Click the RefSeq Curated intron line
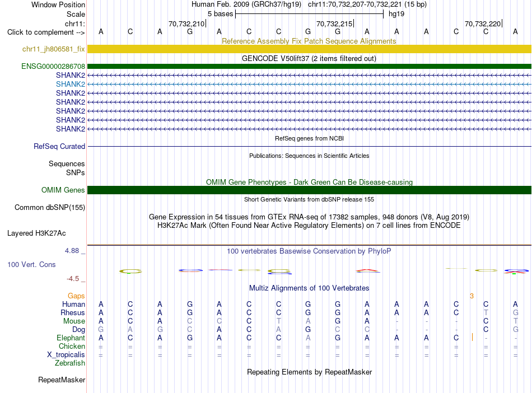This screenshot has width=532, height=393. 309,147
